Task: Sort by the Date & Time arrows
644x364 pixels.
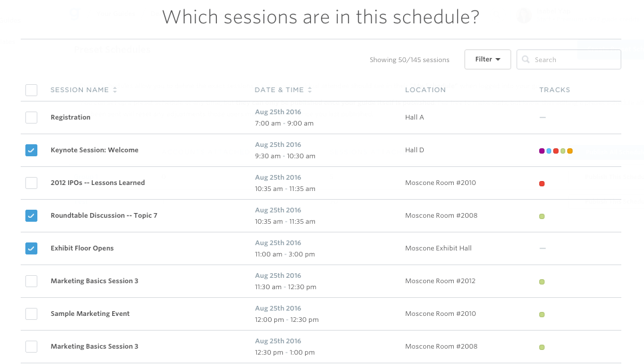Action: (x=310, y=90)
